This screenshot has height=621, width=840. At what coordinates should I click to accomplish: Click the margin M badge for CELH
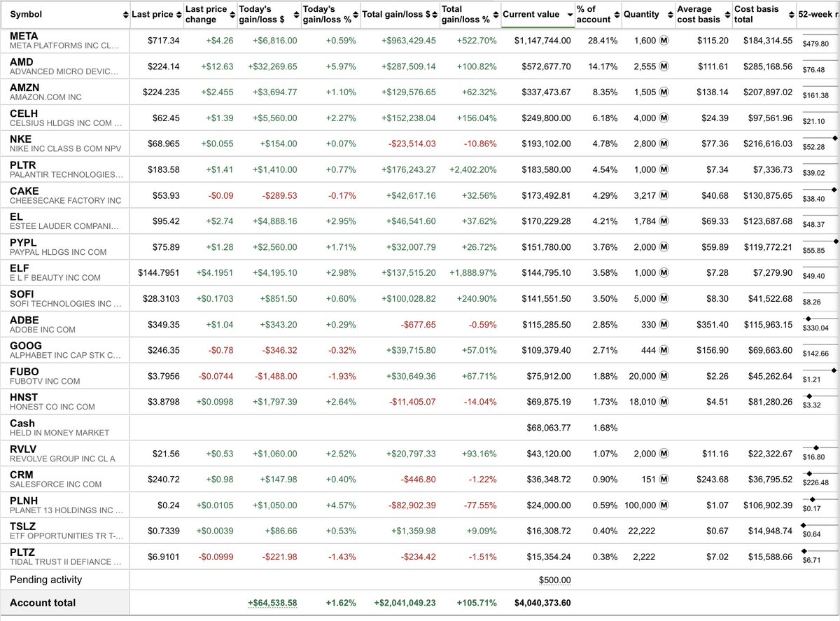664,118
